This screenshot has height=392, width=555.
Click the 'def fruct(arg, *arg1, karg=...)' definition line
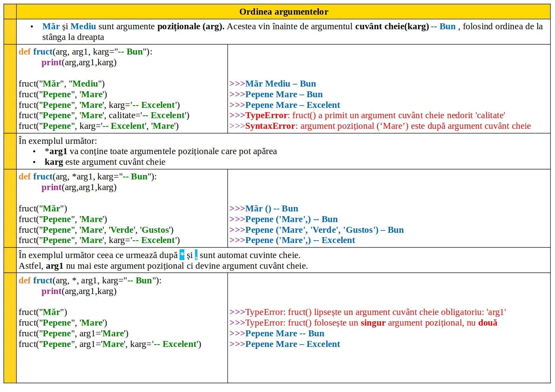click(x=87, y=177)
